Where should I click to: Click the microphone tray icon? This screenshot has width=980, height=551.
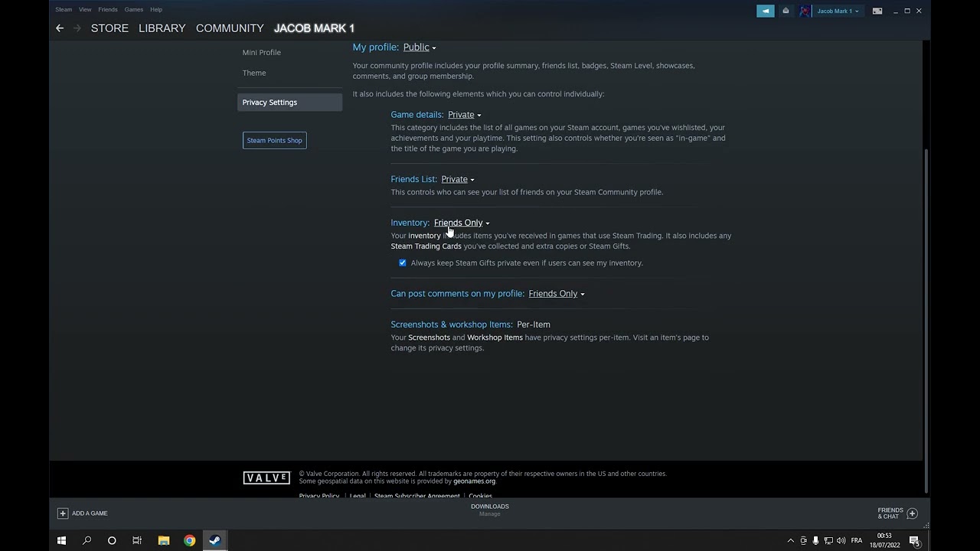[x=815, y=541]
